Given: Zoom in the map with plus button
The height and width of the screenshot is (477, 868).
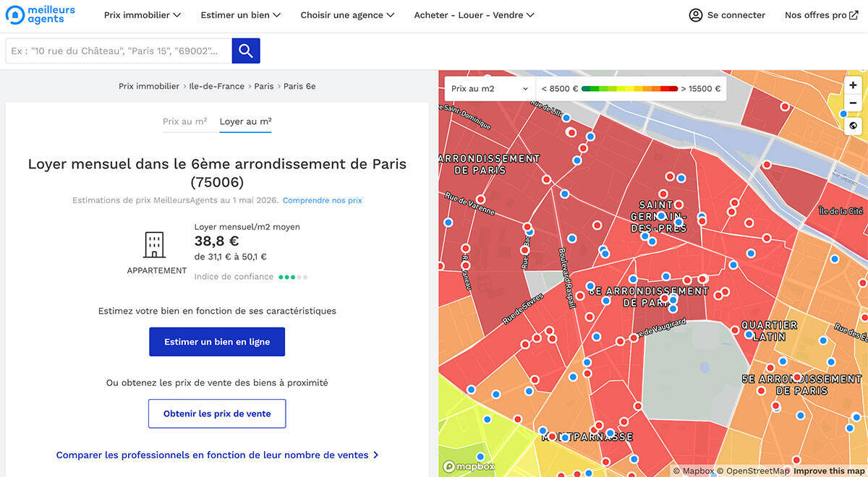Looking at the screenshot, I should pyautogui.click(x=853, y=85).
